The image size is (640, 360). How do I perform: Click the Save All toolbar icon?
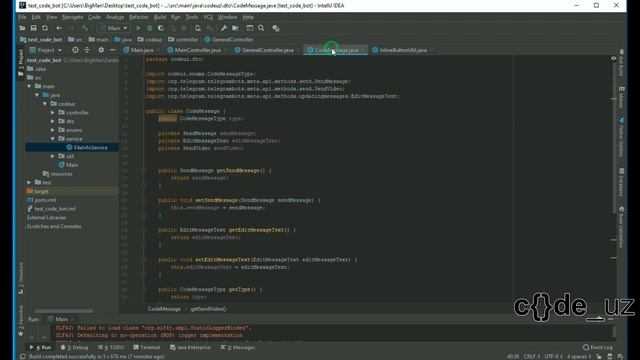coord(33,28)
